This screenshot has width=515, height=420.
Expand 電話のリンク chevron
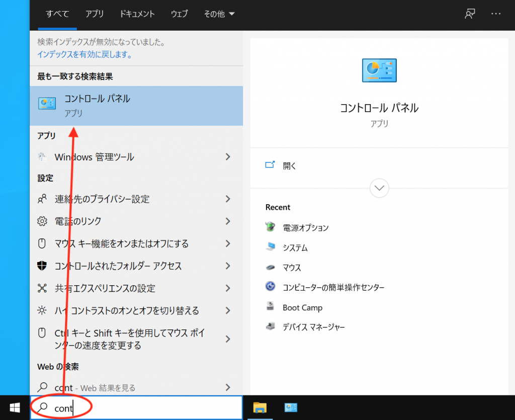[228, 221]
